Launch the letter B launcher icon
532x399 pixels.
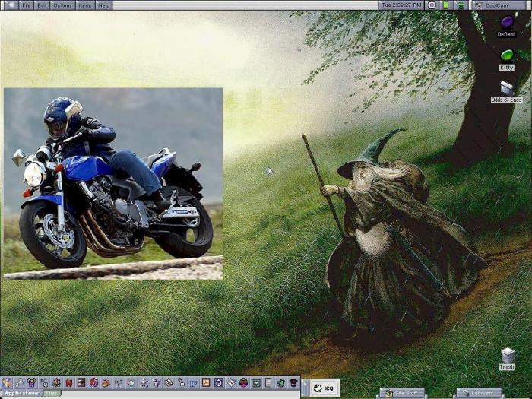(219, 383)
